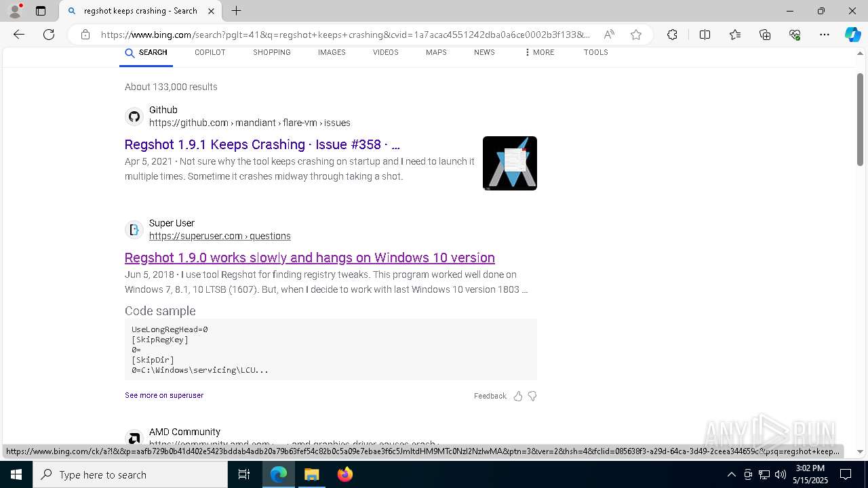This screenshot has width=868, height=488.
Task: Activate Read aloud icon
Action: pos(609,35)
